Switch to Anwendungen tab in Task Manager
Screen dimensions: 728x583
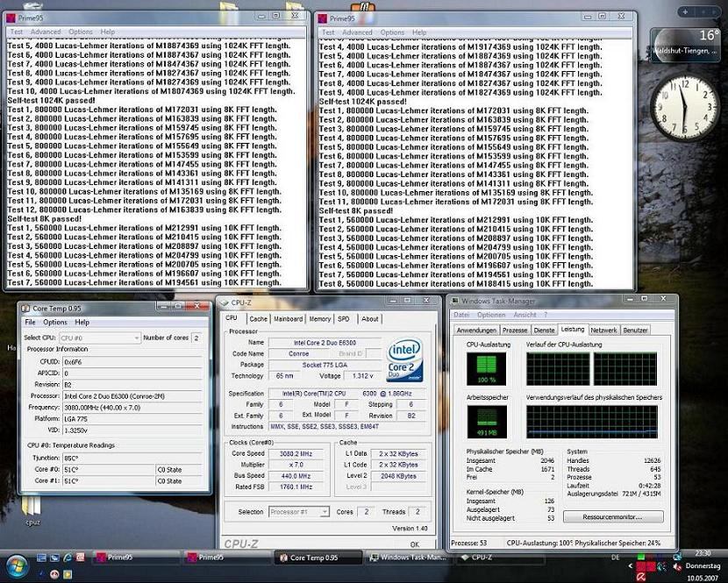(x=476, y=330)
